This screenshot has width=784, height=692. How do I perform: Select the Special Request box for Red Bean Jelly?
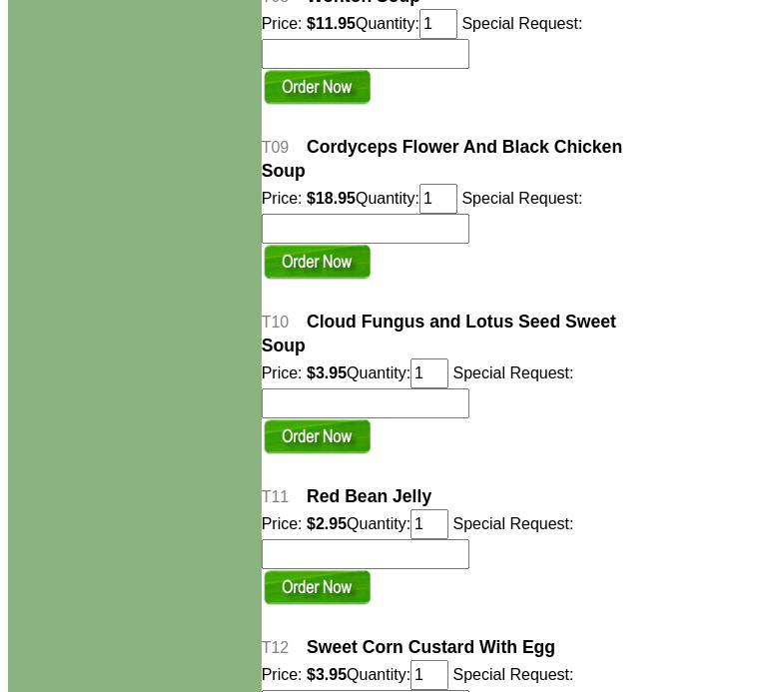coord(365,554)
